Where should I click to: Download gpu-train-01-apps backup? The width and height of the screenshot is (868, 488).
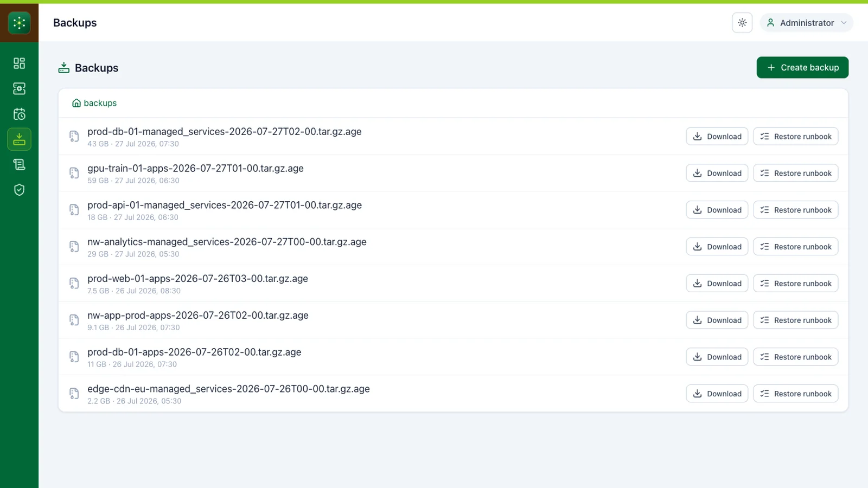click(717, 174)
